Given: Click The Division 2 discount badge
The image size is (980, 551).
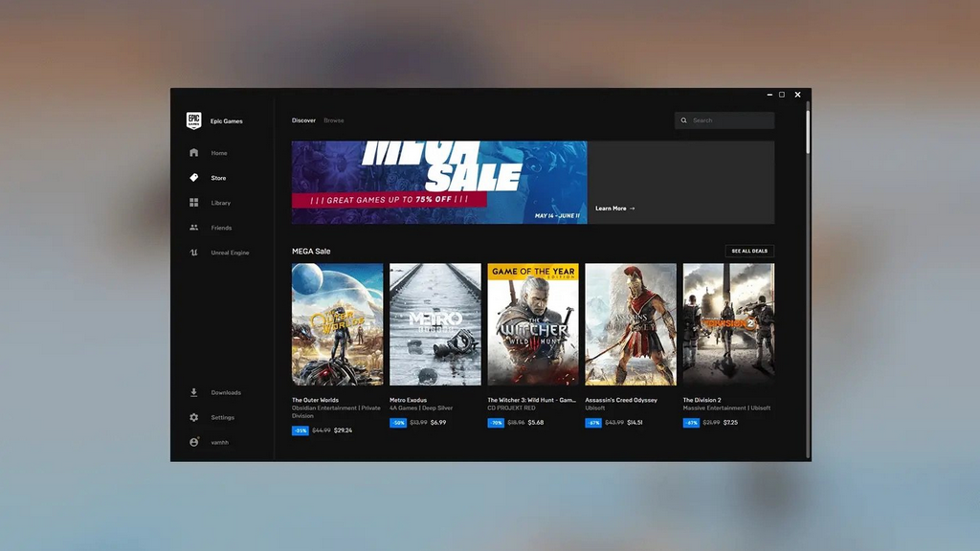Looking at the screenshot, I should [x=691, y=423].
